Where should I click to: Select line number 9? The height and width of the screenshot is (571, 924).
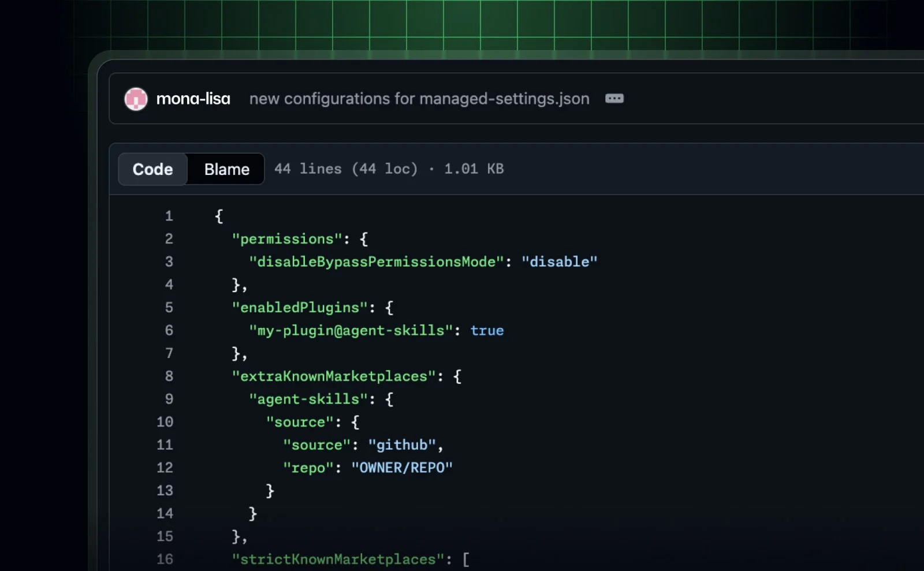pyautogui.click(x=169, y=399)
